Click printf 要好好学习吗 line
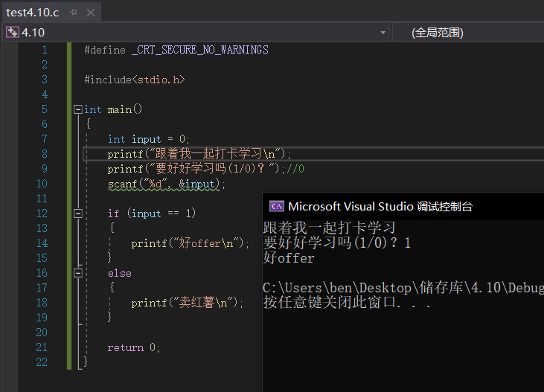The width and height of the screenshot is (544, 392). tap(196, 169)
